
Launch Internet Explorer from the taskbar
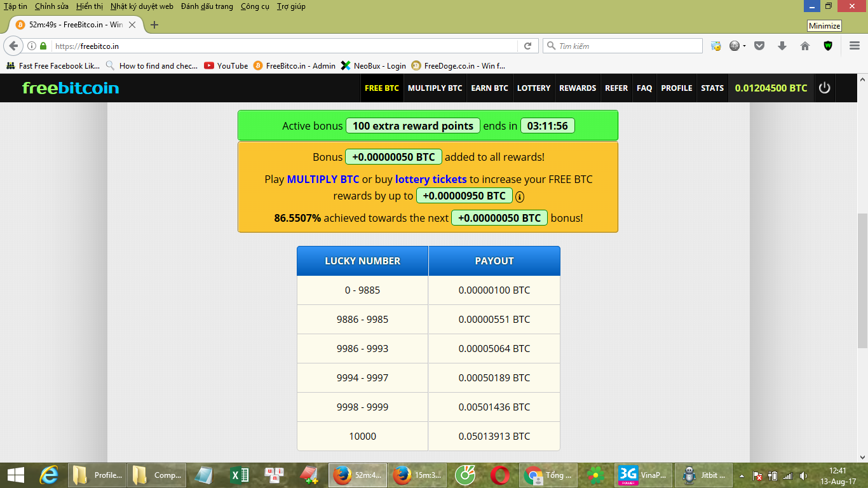click(x=49, y=475)
